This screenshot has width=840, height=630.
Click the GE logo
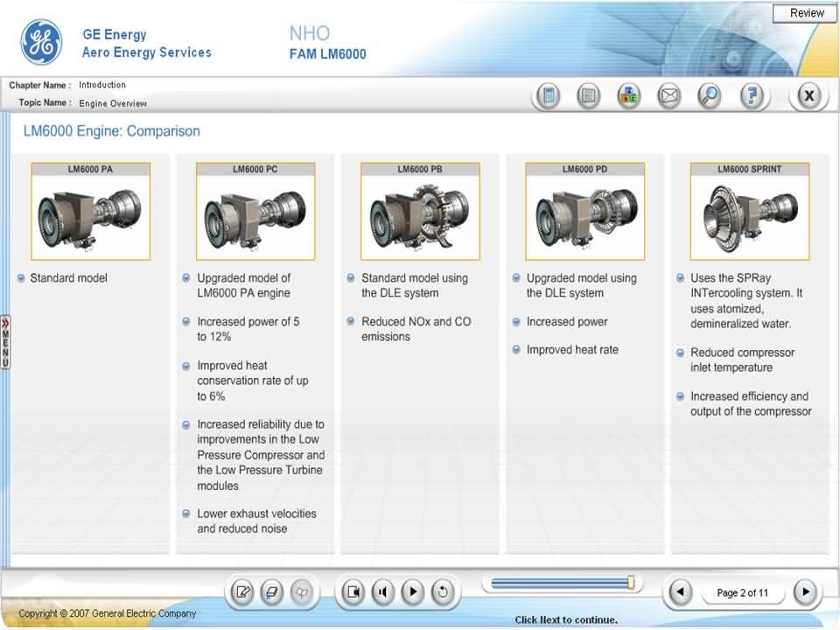(41, 43)
